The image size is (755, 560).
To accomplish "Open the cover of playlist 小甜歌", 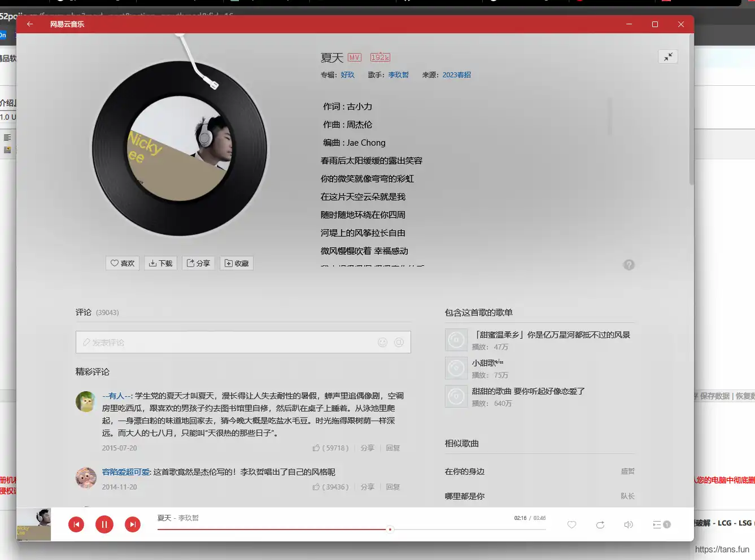I will (456, 368).
